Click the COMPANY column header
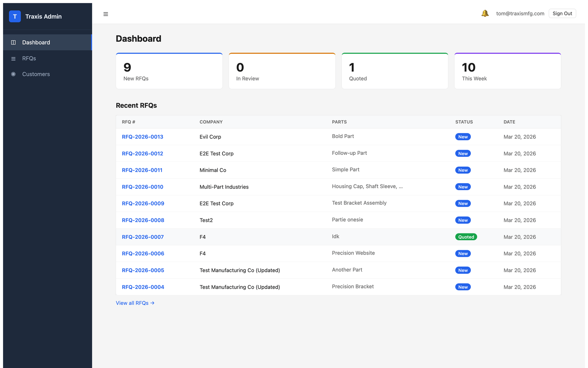588x368 pixels. pos(211,122)
